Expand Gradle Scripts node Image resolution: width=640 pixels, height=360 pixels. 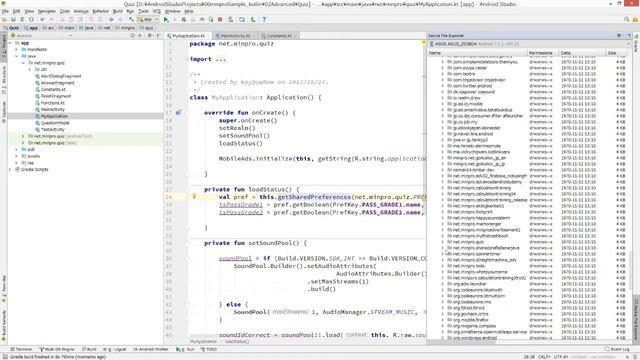(x=10, y=169)
